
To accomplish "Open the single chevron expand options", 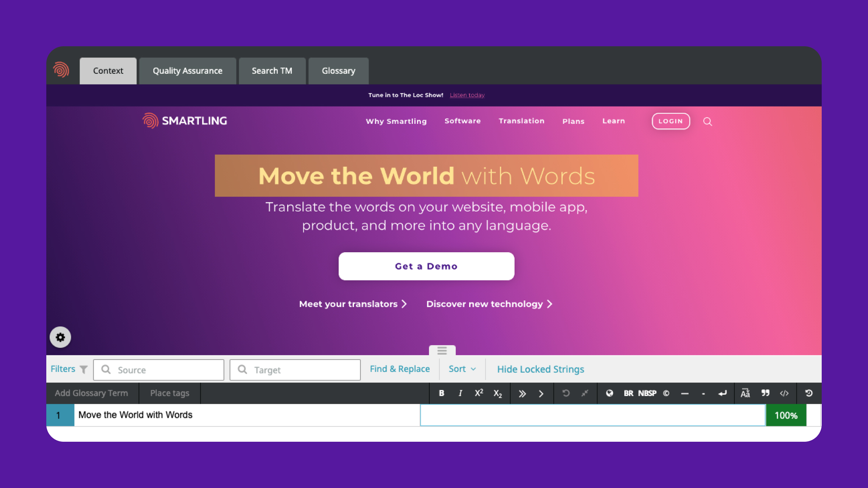I will tap(541, 393).
